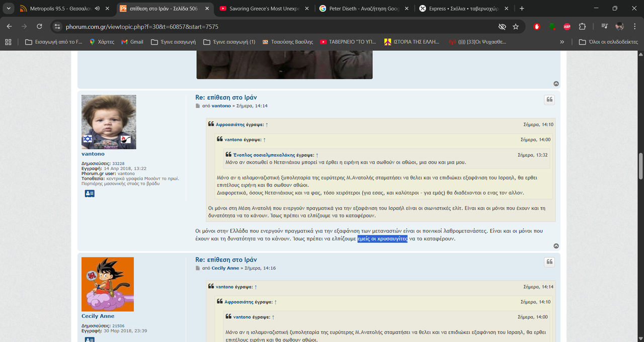644x342 pixels.
Task: Close the επίθεση στο Ιράν tab
Action: (207, 9)
